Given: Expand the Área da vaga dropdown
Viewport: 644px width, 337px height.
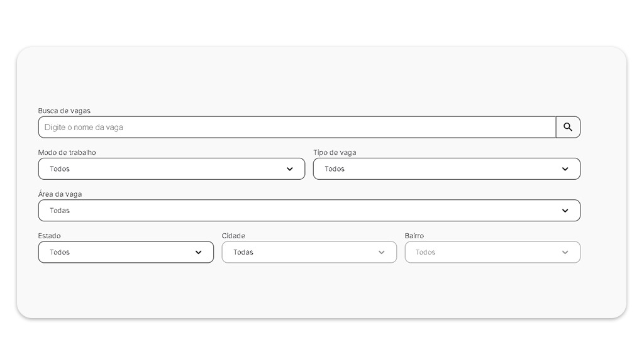Looking at the screenshot, I should tap(302, 211).
